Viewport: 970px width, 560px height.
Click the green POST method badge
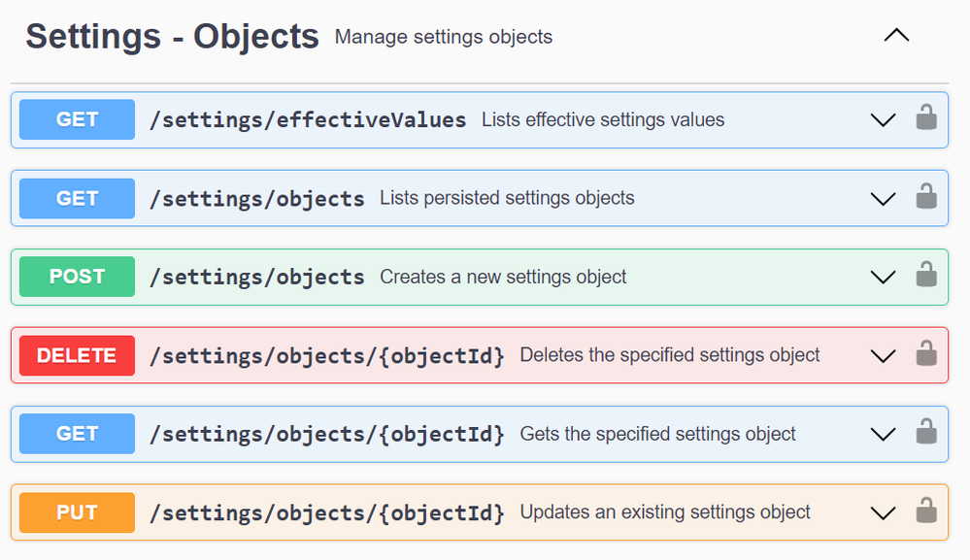pyautogui.click(x=78, y=277)
